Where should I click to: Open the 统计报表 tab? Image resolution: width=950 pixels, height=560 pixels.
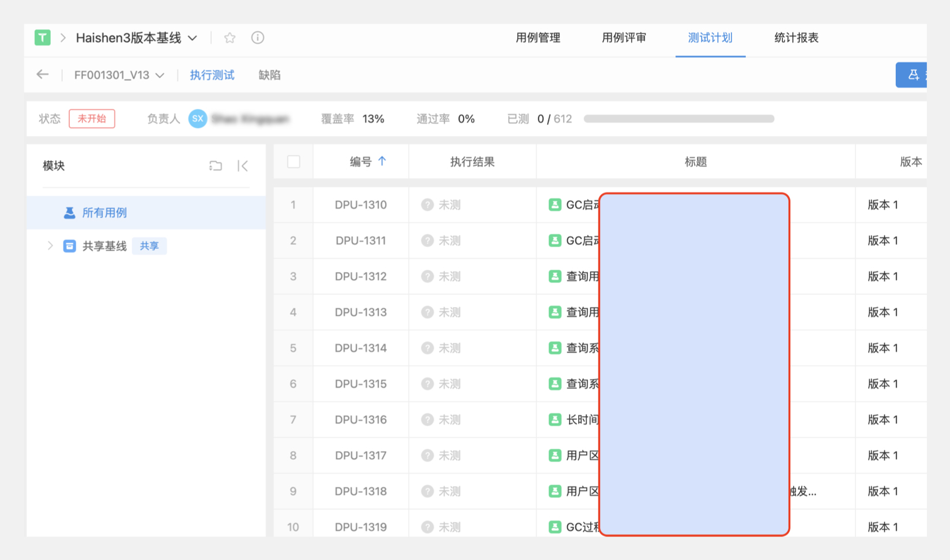pyautogui.click(x=796, y=38)
